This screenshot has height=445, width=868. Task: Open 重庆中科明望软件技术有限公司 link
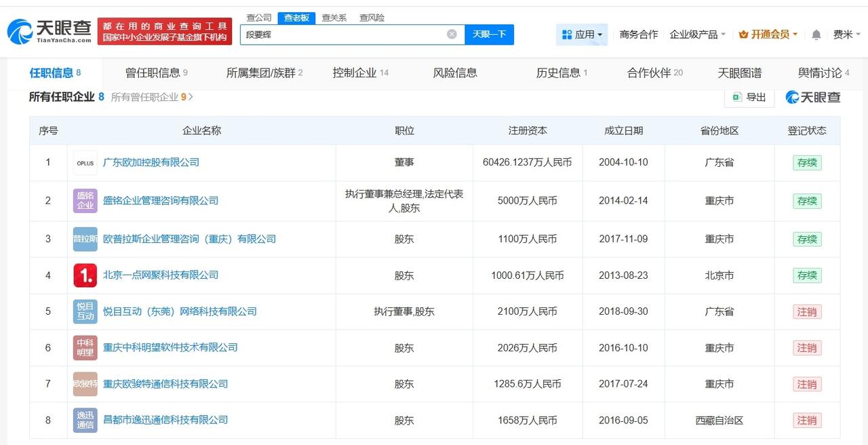[x=170, y=348]
